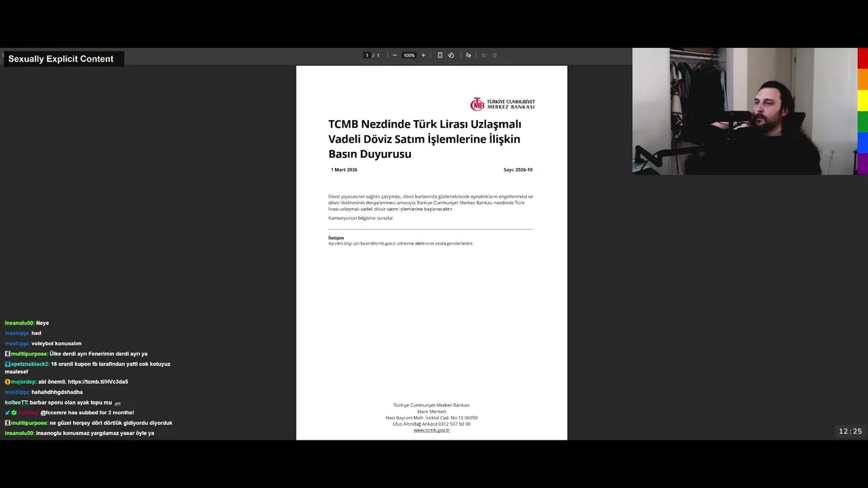Zoom in with the plus button
The height and width of the screenshot is (488, 868).
423,56
